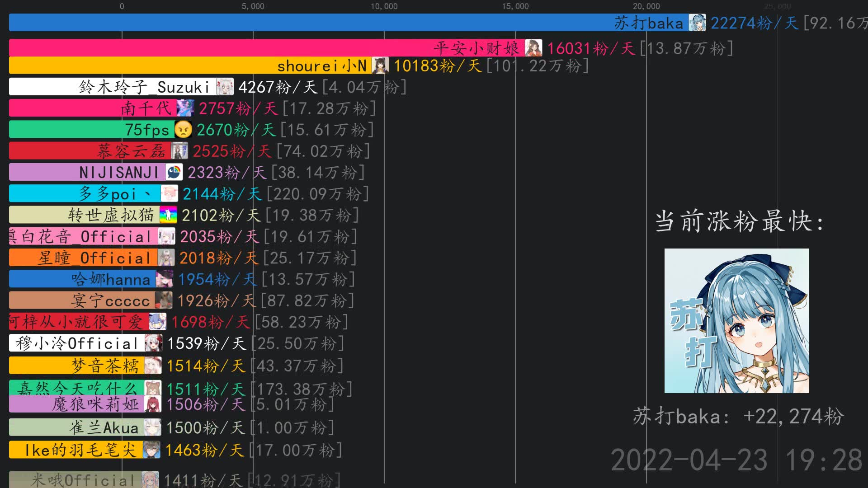Click the 75fps angry emoji avatar

coord(183,130)
